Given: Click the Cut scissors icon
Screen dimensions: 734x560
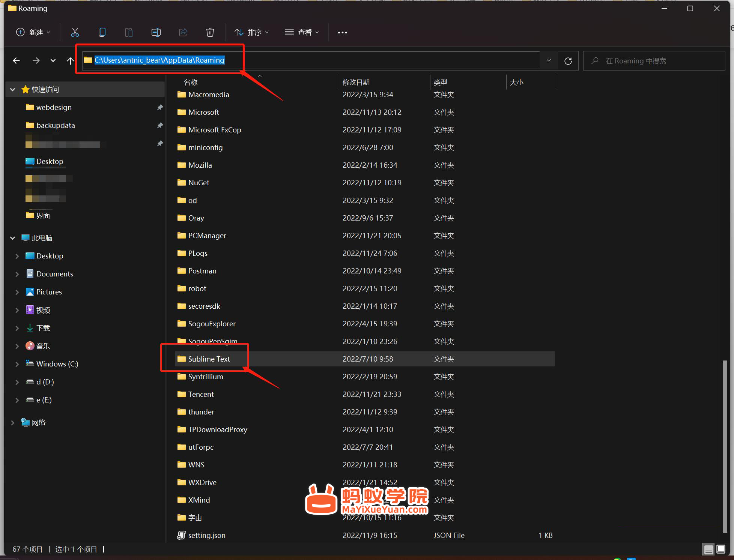Looking at the screenshot, I should [75, 32].
